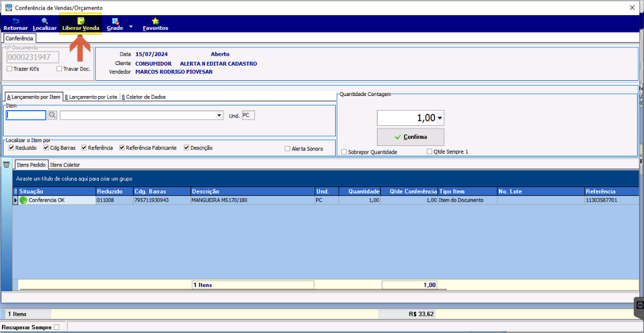Click the trash icon beside Itens Pedido
Screen dimensions: 644x333
6,165
